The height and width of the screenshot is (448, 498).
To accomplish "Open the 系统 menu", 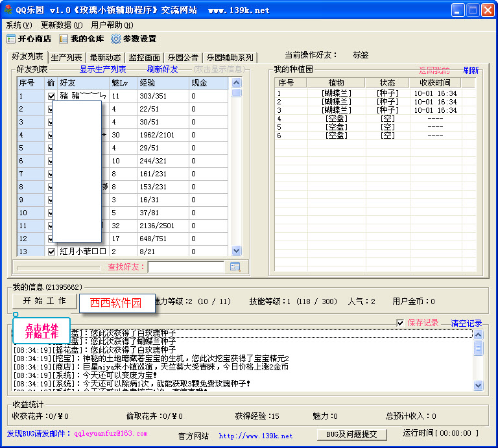I will [18, 25].
